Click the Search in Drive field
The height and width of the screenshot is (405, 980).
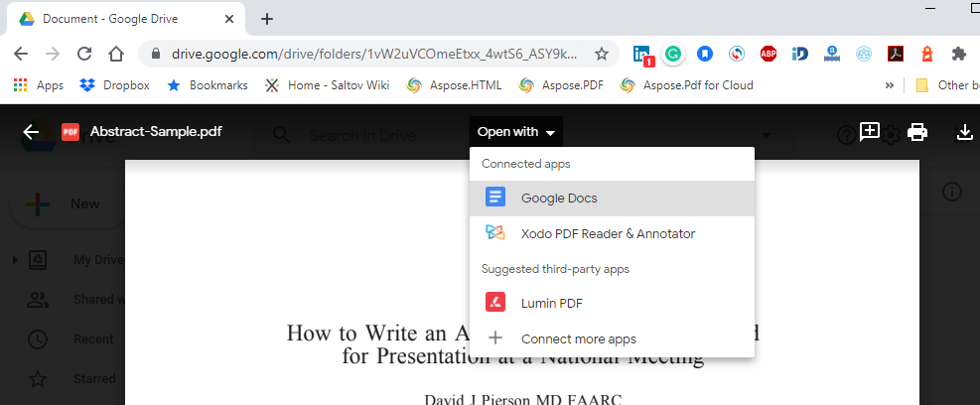(x=362, y=135)
